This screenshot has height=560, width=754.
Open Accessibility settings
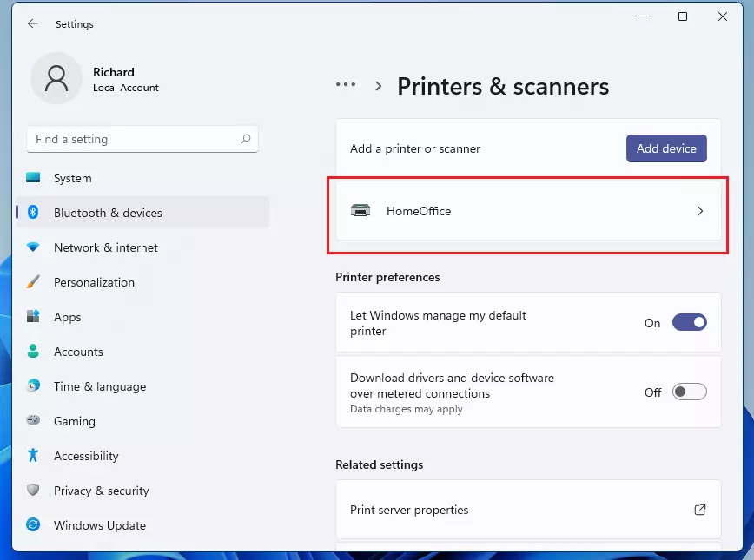click(142, 456)
